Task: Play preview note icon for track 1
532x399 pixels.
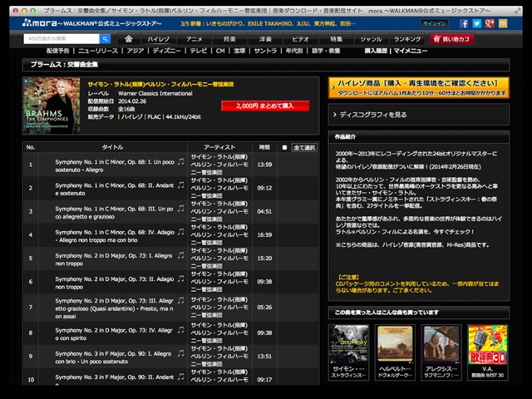Action: [180, 160]
